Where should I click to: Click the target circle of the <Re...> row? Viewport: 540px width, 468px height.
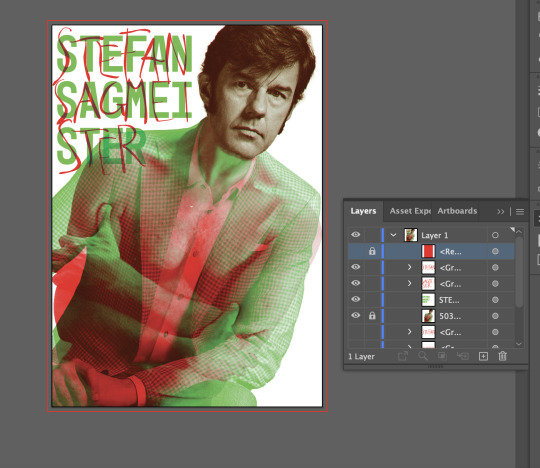pyautogui.click(x=495, y=251)
